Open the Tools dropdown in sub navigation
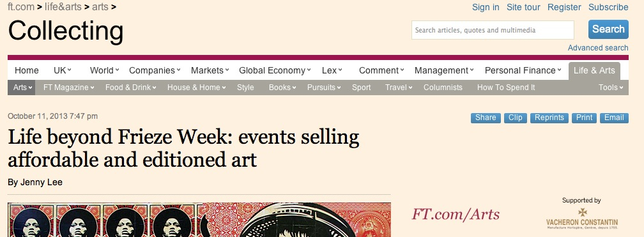Image resolution: width=644 pixels, height=237 pixels. pos(611,88)
